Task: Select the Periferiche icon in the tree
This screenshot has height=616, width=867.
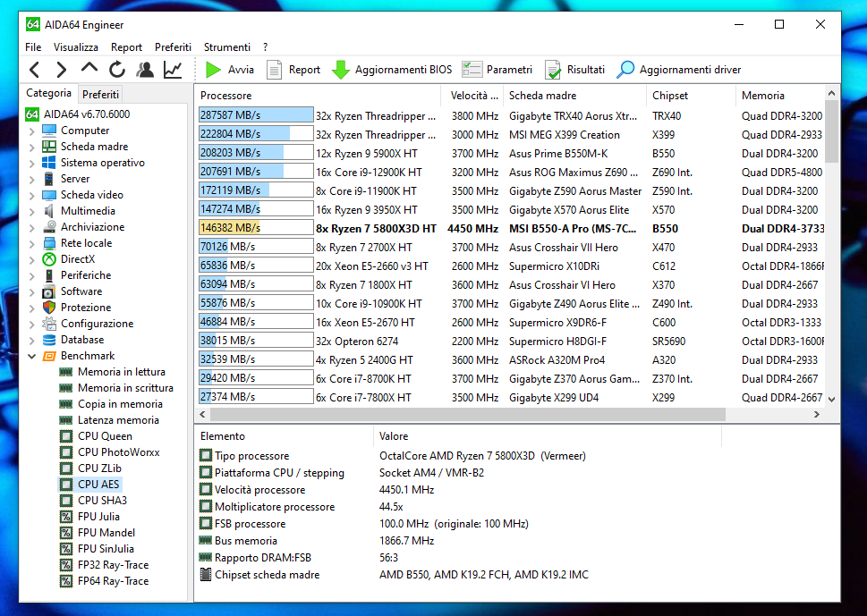Action: pos(49,275)
